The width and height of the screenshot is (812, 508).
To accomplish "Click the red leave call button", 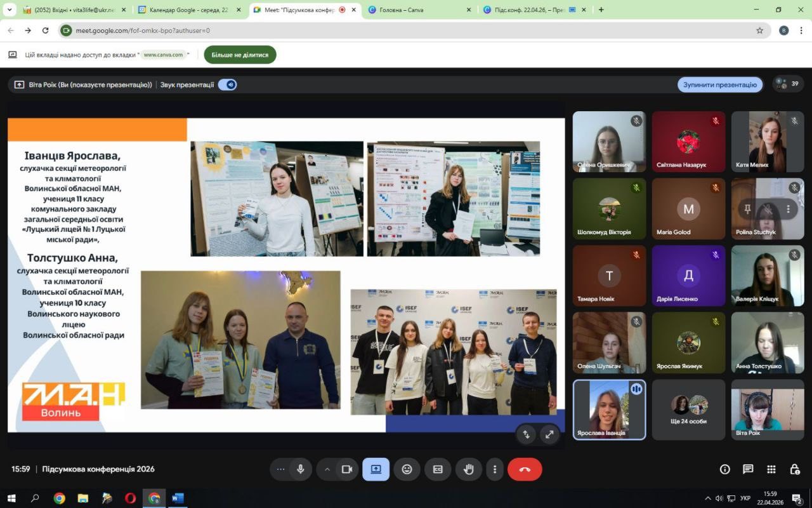I will [525, 469].
